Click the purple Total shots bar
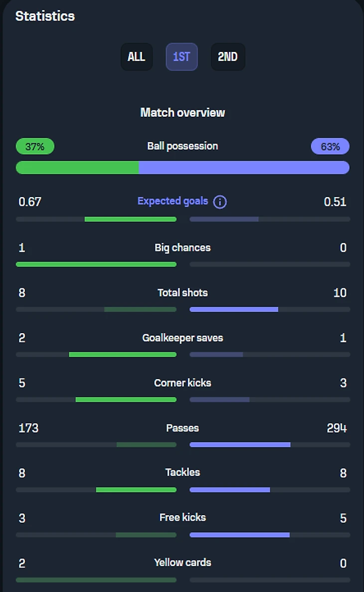The width and height of the screenshot is (364, 592). click(234, 310)
